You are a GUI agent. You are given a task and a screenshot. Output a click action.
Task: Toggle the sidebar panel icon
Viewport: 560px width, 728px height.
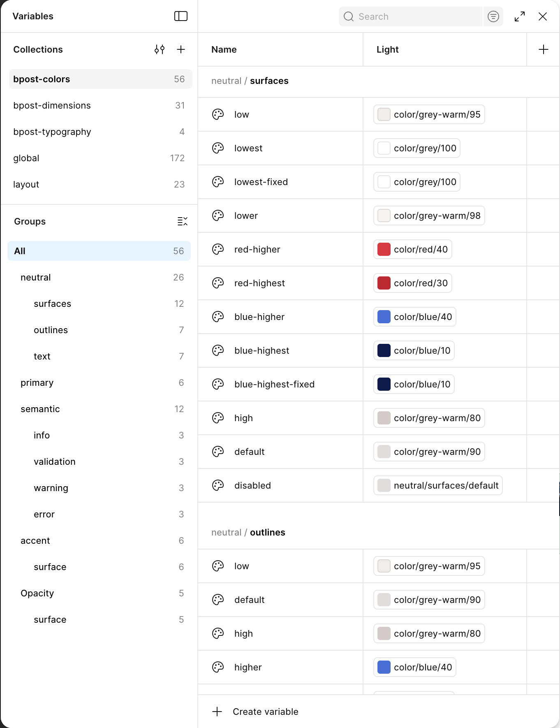(181, 16)
